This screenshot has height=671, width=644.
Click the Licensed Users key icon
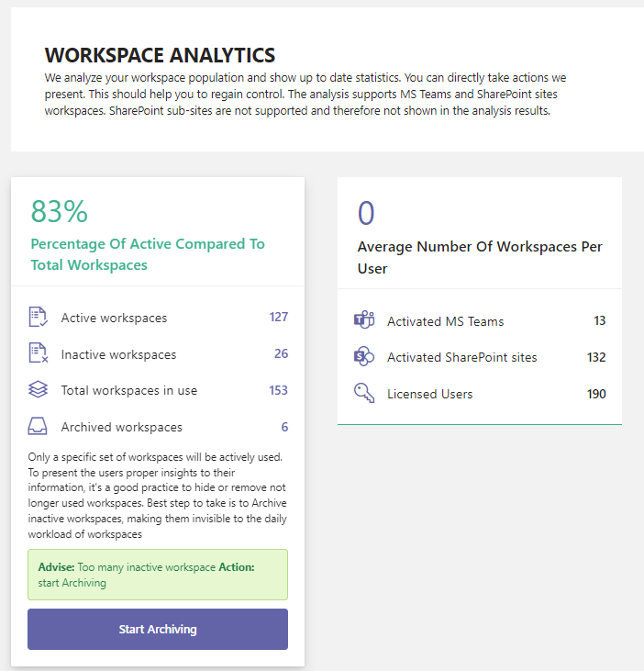364,393
